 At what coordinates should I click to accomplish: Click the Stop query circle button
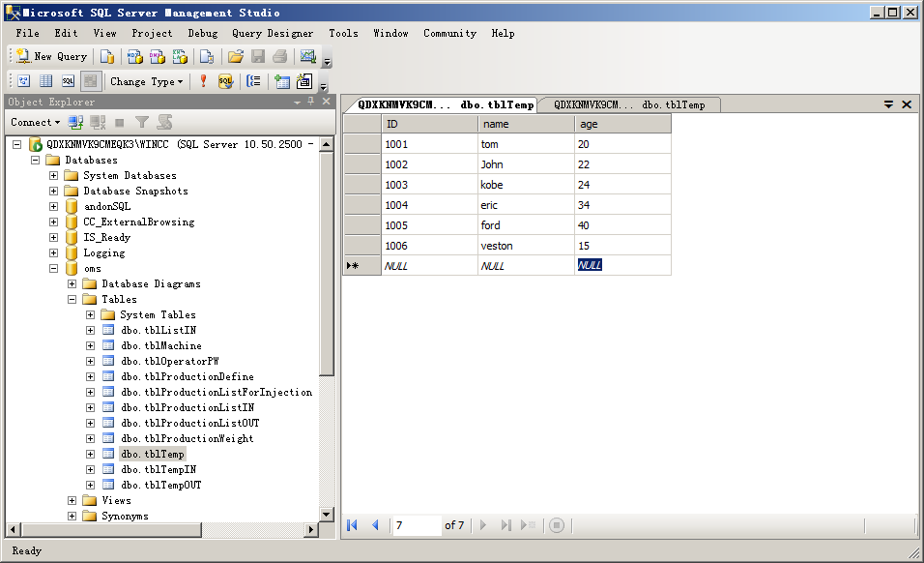coord(557,524)
